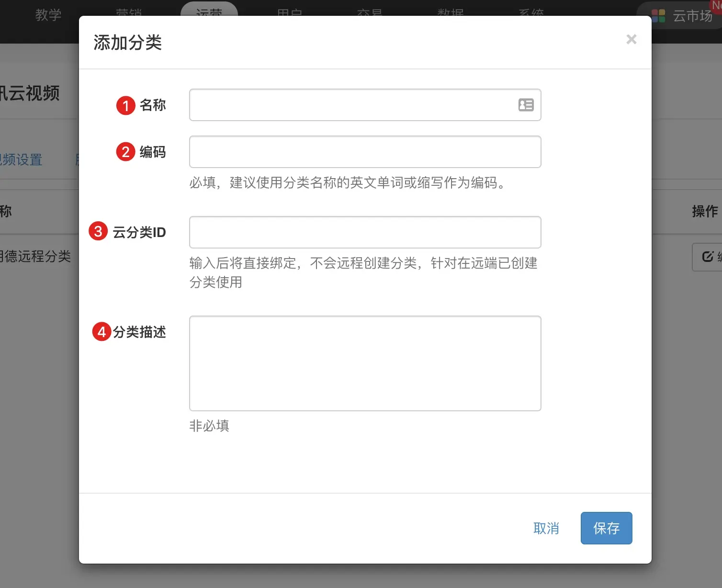Click the 取消 link
The height and width of the screenshot is (588, 722).
tap(546, 528)
